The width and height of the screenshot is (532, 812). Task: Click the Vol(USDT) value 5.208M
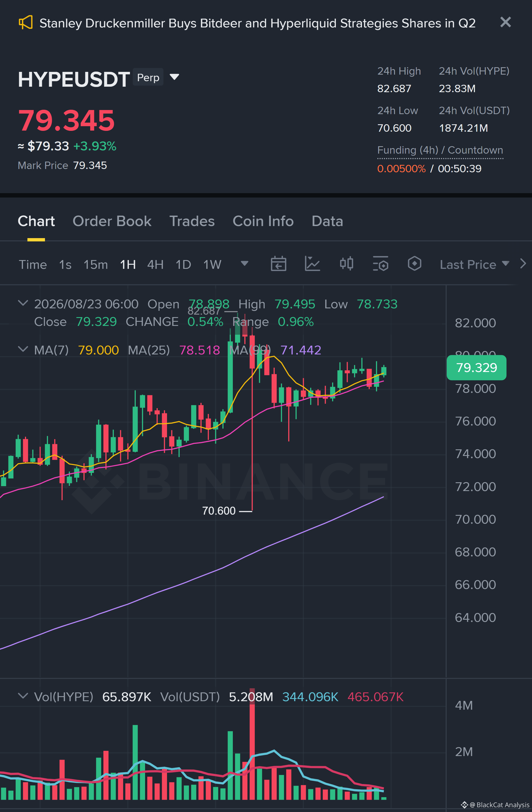tap(251, 697)
